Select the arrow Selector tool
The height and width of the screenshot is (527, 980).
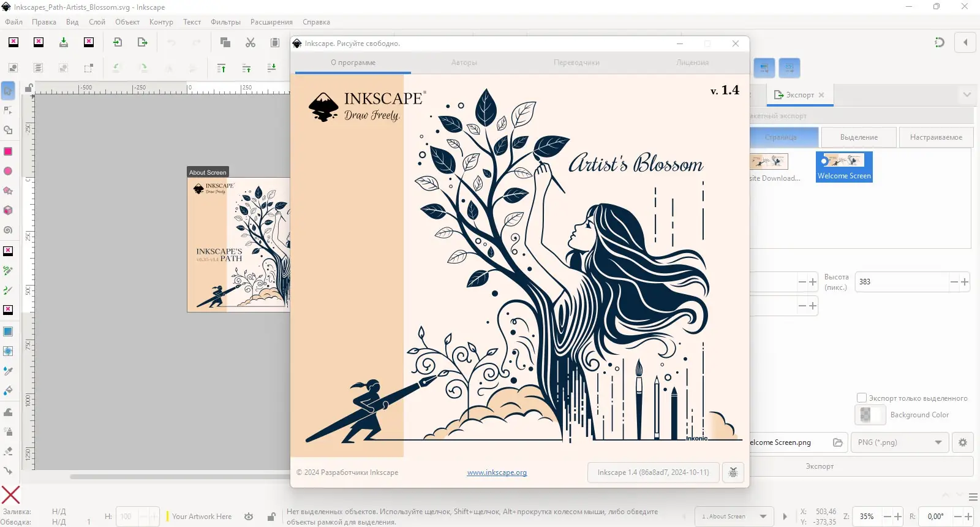tap(8, 91)
